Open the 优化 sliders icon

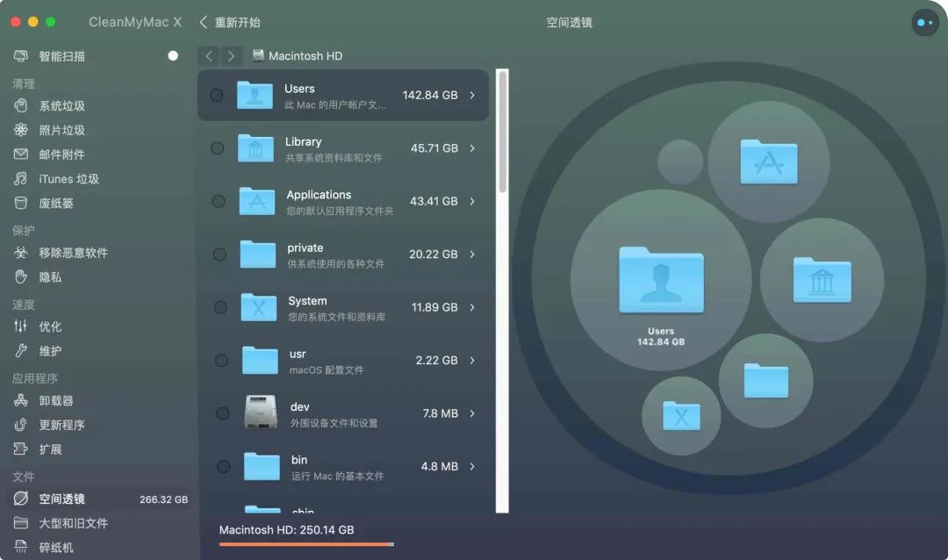point(20,327)
